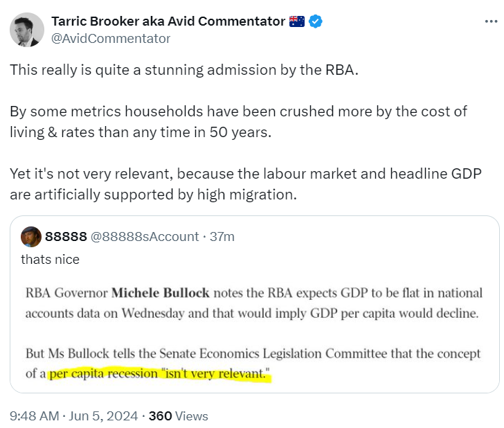The image size is (504, 428).
Task: Click the blue verified badge
Action: 316,21
